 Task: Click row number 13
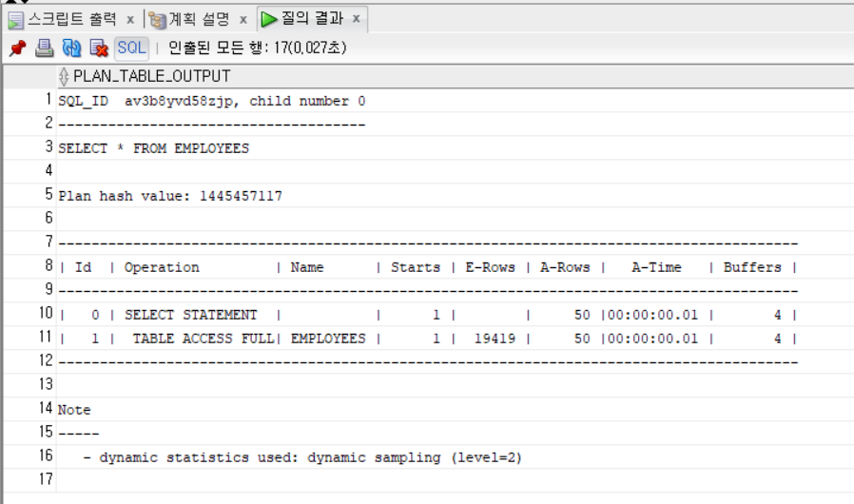click(x=47, y=385)
